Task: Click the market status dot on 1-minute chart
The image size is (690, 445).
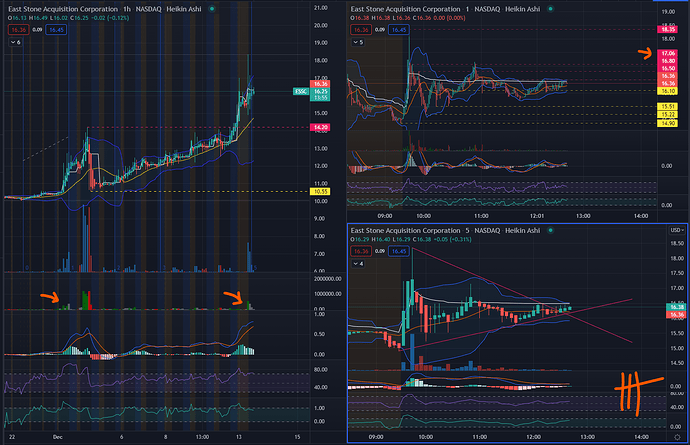Action: click(x=551, y=9)
